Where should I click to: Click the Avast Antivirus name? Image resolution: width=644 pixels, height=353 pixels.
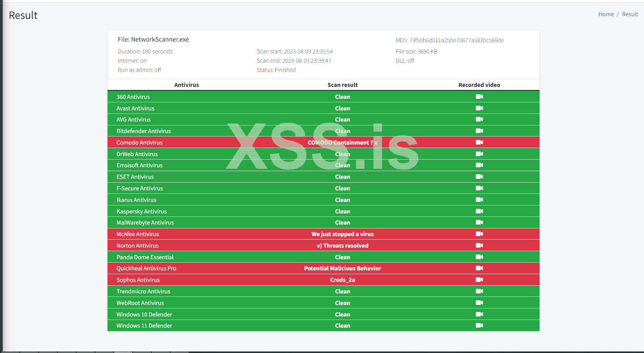pos(136,108)
